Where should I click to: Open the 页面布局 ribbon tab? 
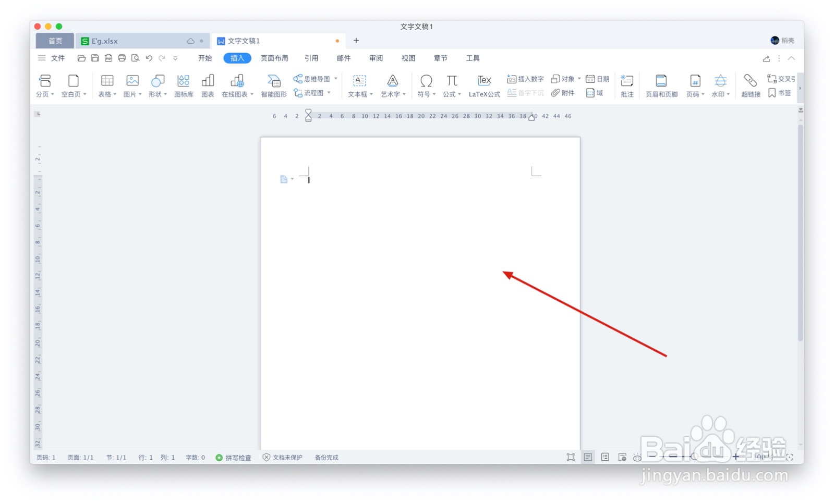click(x=274, y=58)
